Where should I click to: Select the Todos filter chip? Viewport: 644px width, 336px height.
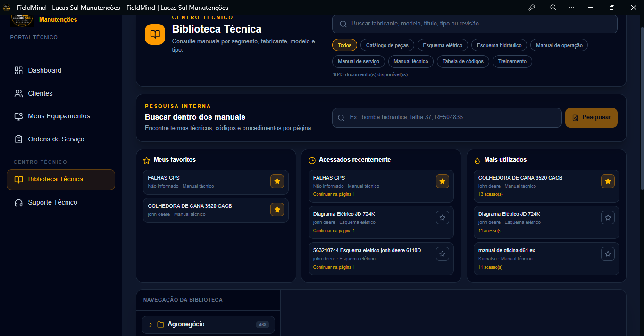[345, 45]
